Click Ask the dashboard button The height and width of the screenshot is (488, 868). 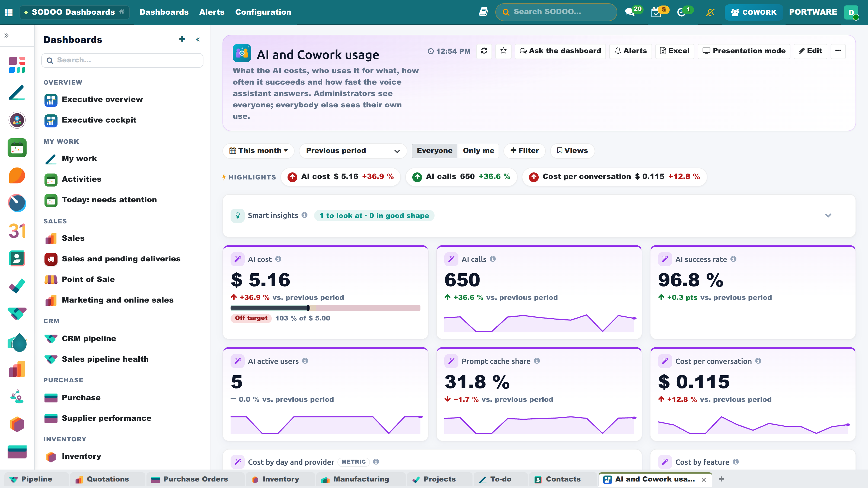(560, 51)
